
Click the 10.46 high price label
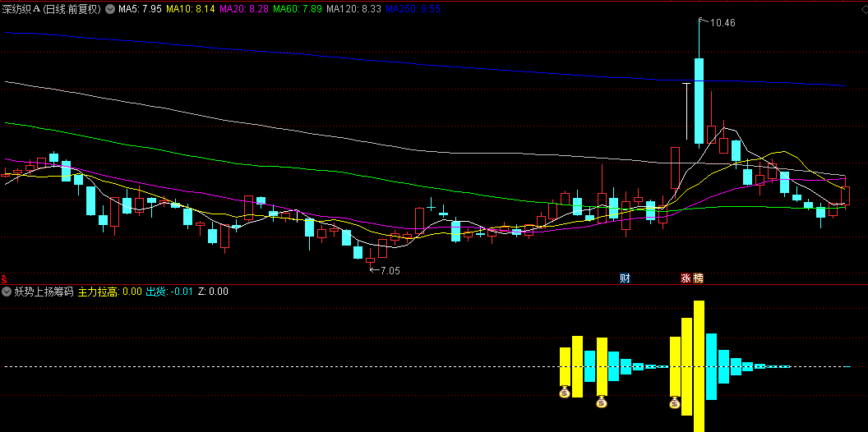pyautogui.click(x=723, y=23)
